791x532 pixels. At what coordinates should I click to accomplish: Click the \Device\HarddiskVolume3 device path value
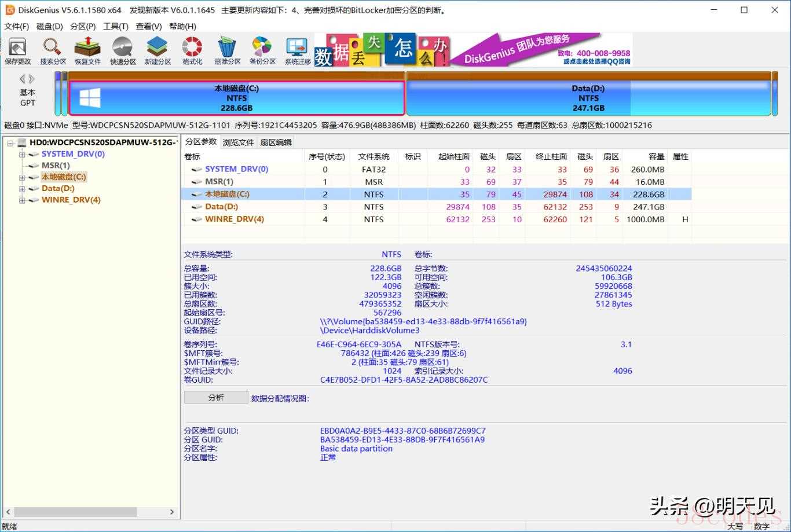[x=370, y=331]
